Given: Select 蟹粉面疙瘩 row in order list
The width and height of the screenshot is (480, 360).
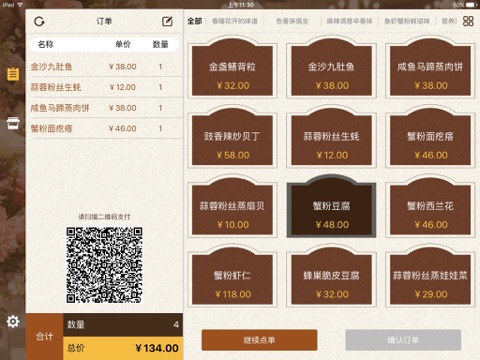Looking at the screenshot, I should (104, 128).
